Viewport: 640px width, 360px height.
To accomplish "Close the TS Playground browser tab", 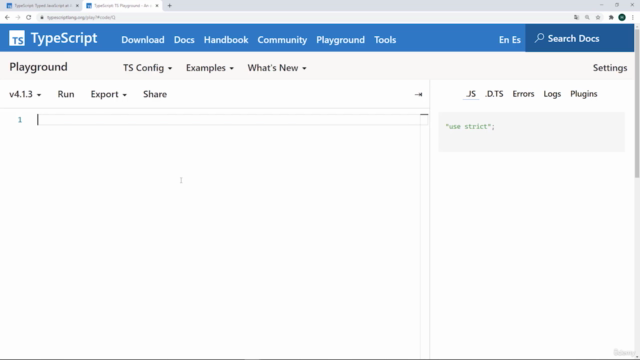I will (157, 6).
